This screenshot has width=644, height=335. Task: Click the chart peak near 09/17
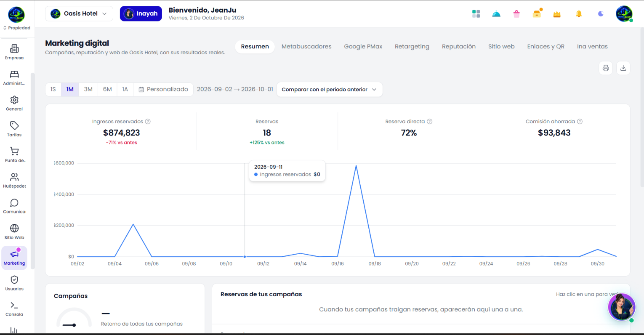pyautogui.click(x=356, y=165)
